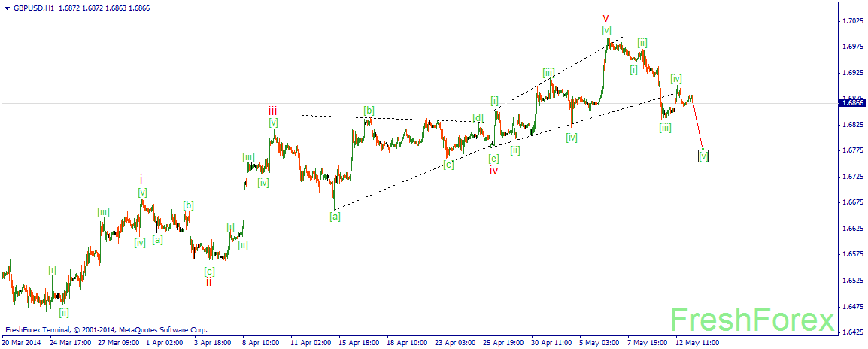Select the red wave iv label

(x=493, y=171)
